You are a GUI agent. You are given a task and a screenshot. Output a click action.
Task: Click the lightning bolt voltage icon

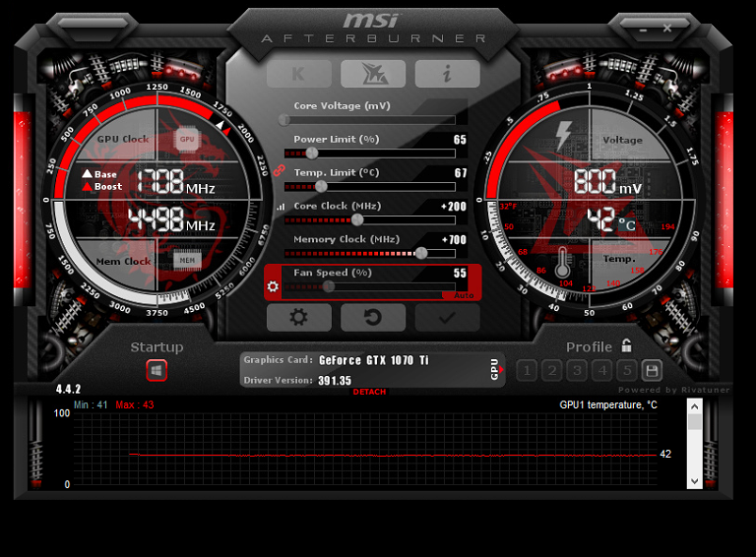pyautogui.click(x=563, y=137)
